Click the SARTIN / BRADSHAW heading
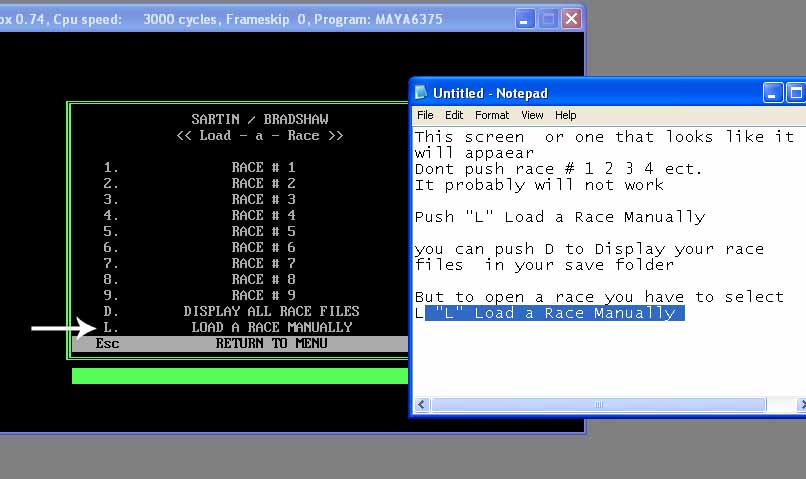 click(x=260, y=119)
